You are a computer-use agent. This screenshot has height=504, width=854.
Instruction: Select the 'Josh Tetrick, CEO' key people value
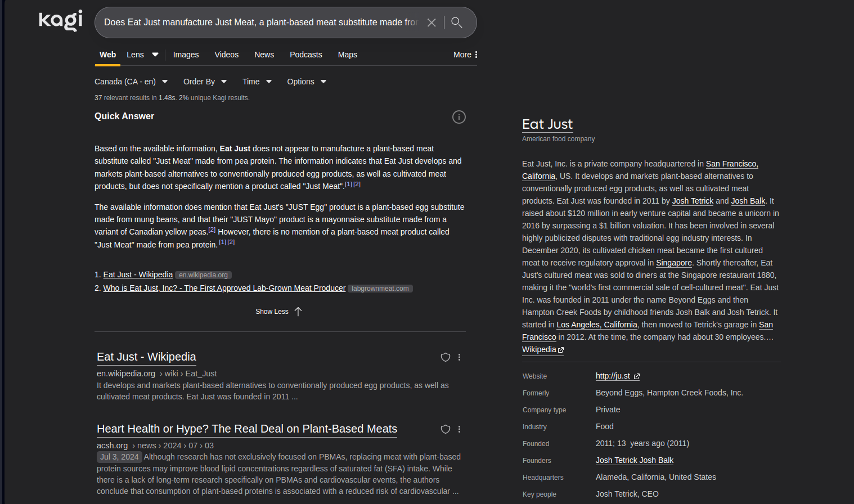pos(627,494)
